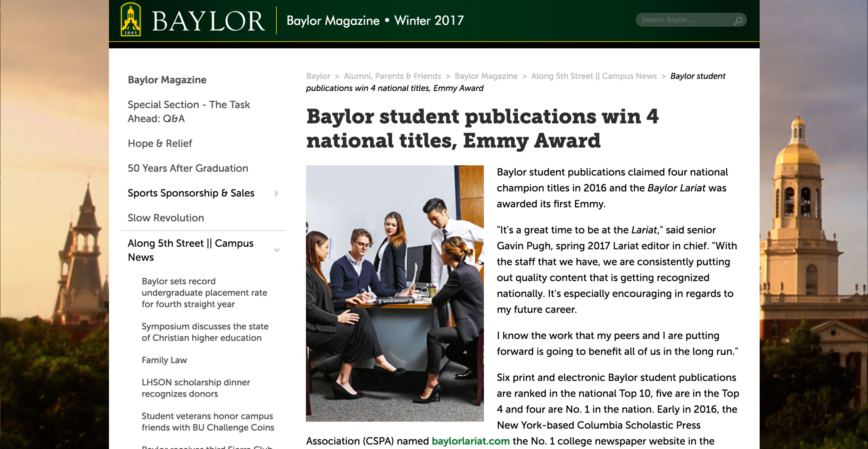Screen dimensions: 868x449
Task: Open the Baylor Magazine sidebar heading
Action: click(x=167, y=80)
